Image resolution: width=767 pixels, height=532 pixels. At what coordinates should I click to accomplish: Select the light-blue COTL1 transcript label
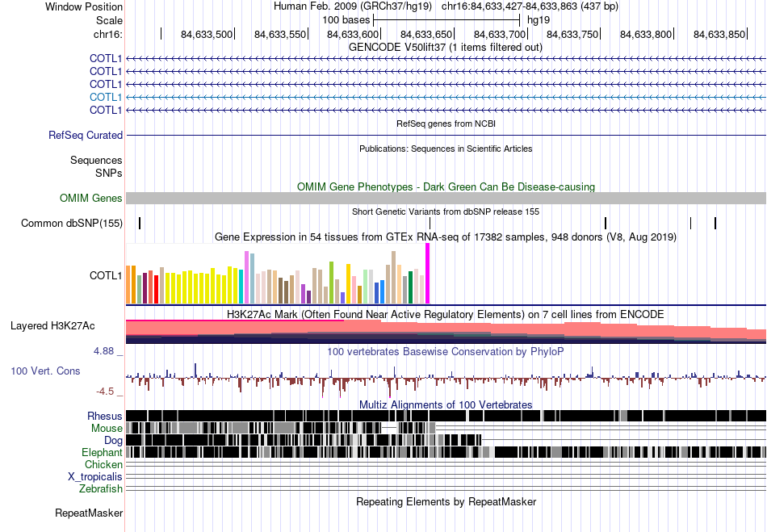[x=106, y=98]
